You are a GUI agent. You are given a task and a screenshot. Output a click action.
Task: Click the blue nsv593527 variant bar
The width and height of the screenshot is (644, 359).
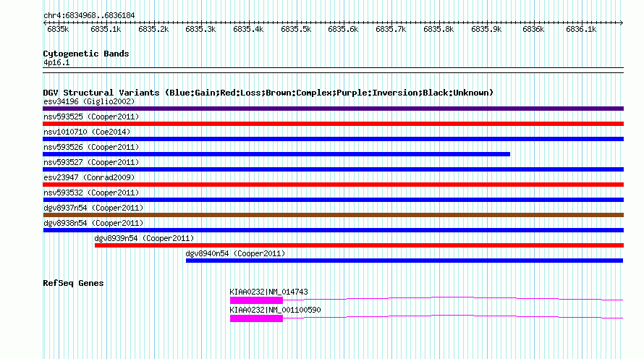click(333, 169)
